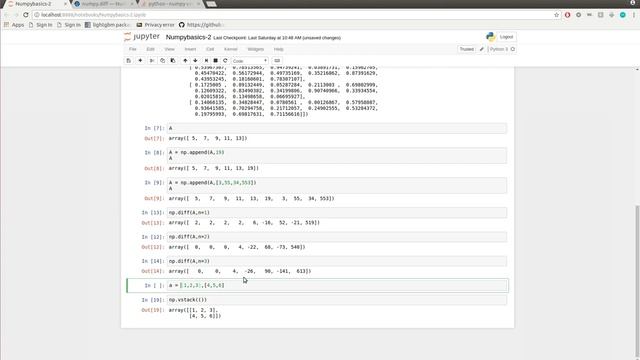The width and height of the screenshot is (640, 360).
Task: Open the command palette keyboard icon
Action: (277, 60)
